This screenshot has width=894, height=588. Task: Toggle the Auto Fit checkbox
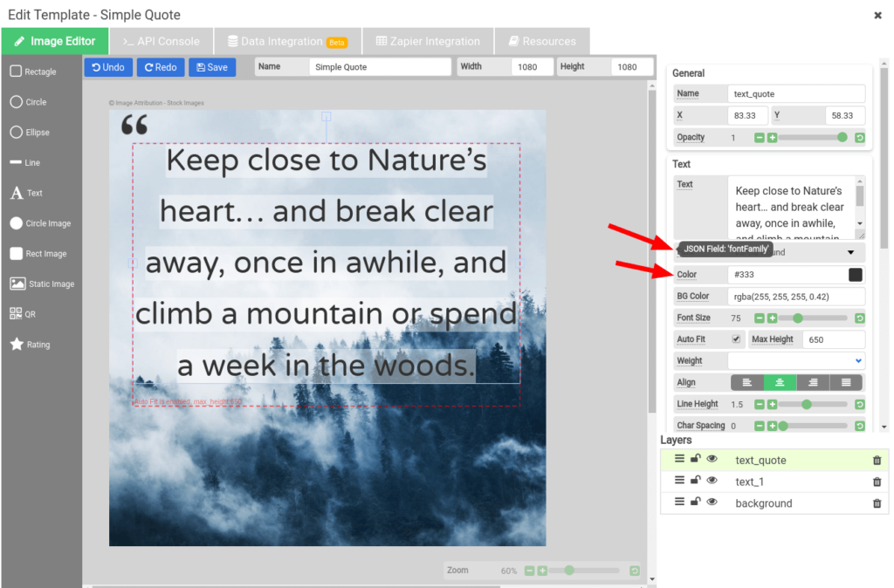(x=736, y=339)
